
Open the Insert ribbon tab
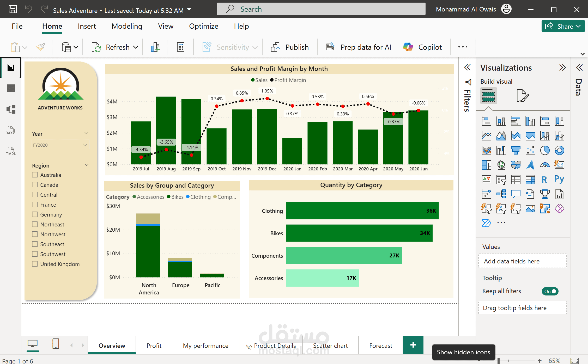87,26
